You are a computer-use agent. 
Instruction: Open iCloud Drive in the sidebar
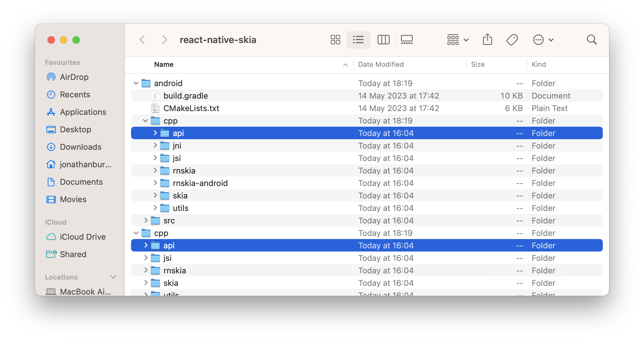(x=83, y=237)
